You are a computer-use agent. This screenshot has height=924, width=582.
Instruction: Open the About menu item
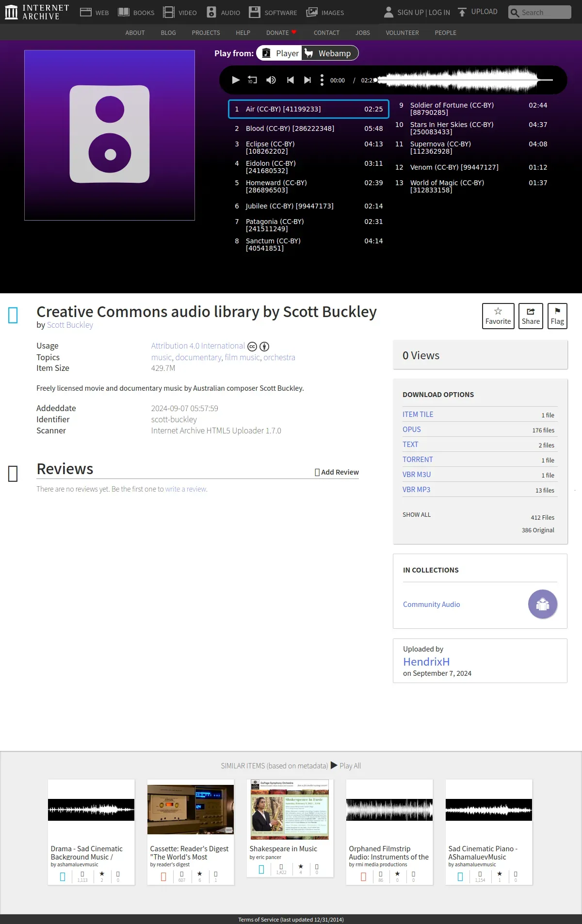coord(135,33)
